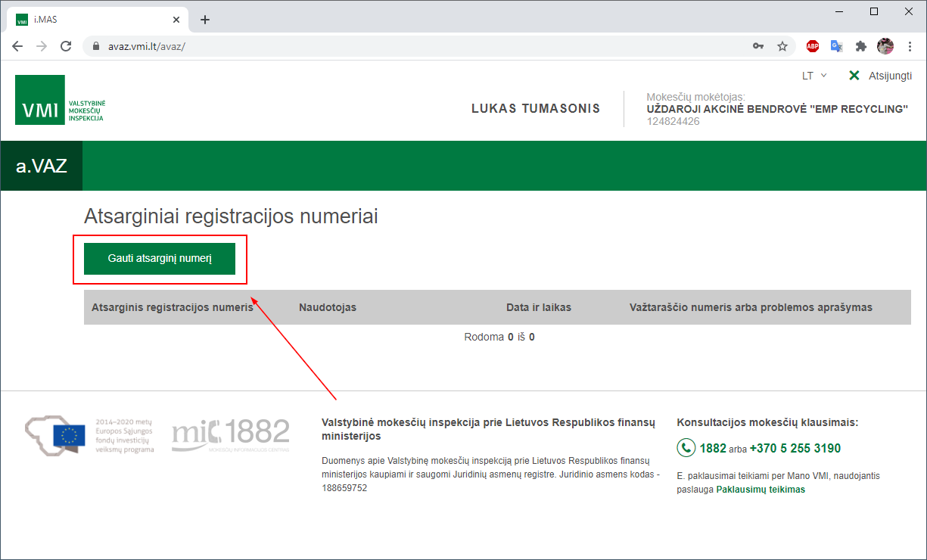
Task: Click the Data ir laikas column header
Action: pyautogui.click(x=538, y=307)
